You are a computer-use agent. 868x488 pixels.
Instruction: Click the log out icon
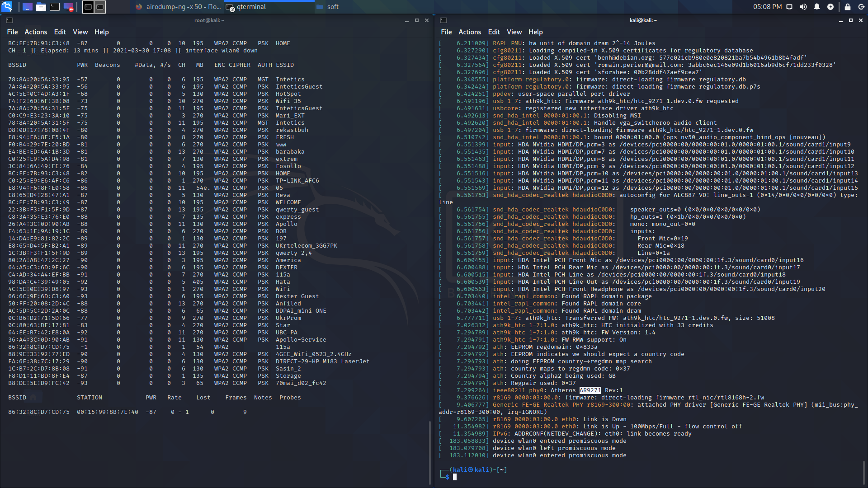pyautogui.click(x=861, y=7)
